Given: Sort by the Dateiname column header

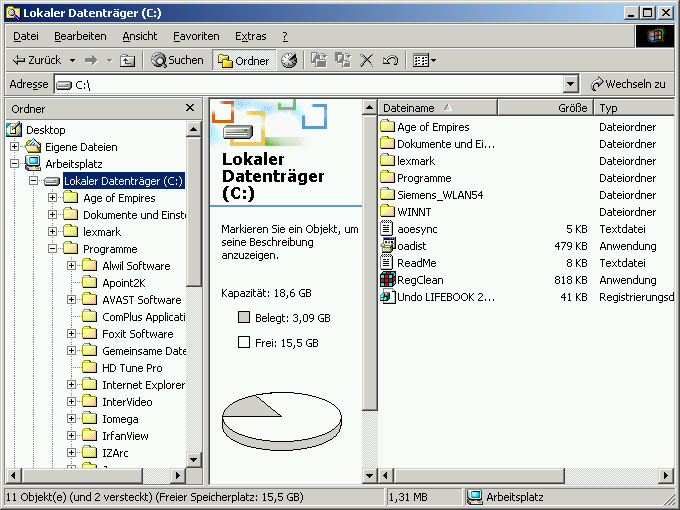Looking at the screenshot, I should coord(438,108).
